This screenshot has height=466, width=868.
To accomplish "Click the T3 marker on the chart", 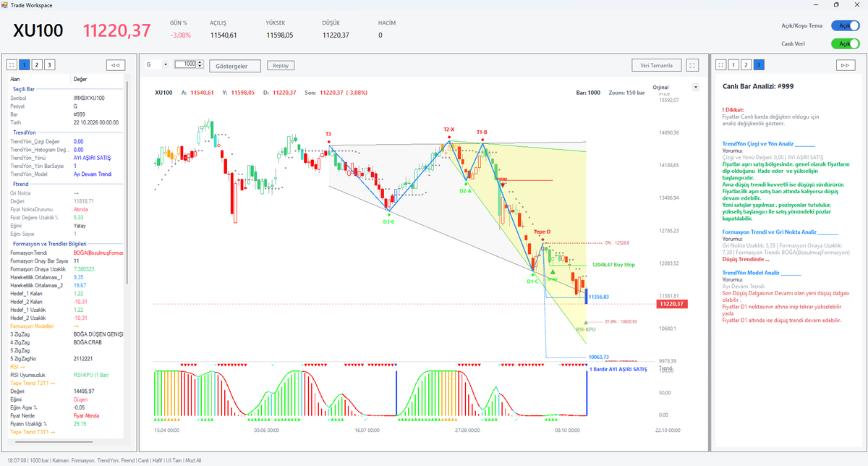I will click(328, 134).
